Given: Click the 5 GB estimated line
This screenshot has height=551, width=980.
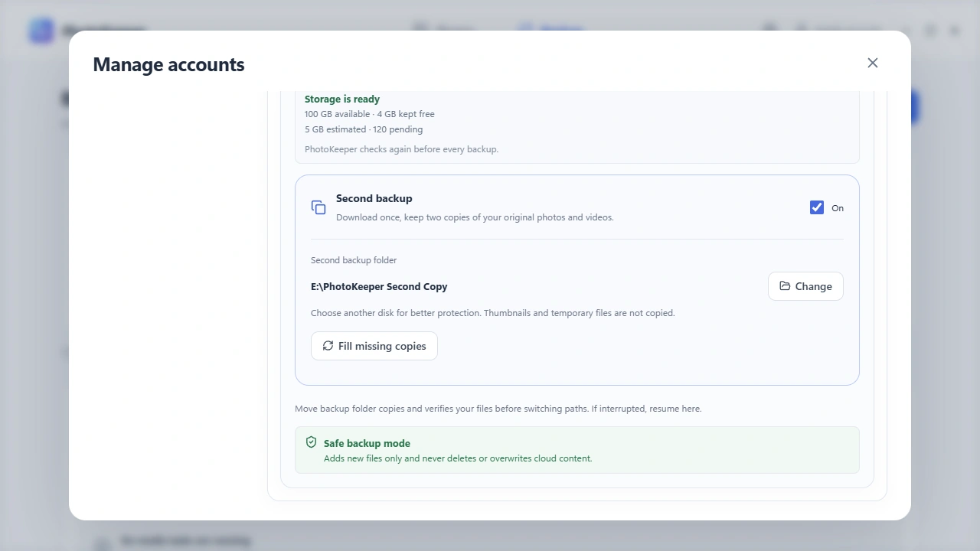Looking at the screenshot, I should pos(364,129).
